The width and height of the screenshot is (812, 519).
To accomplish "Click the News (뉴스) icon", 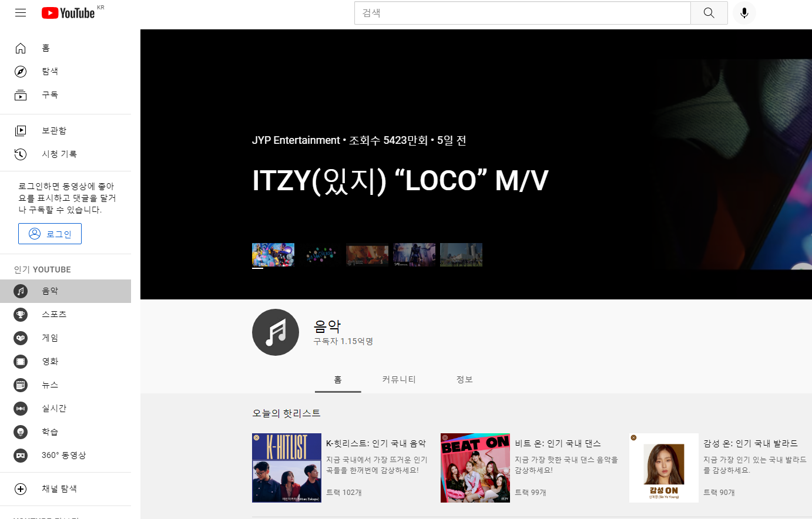I will 21,385.
